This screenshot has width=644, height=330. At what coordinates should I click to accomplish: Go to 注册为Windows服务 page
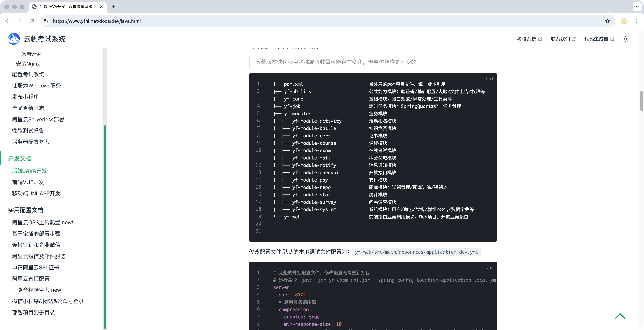pos(37,86)
